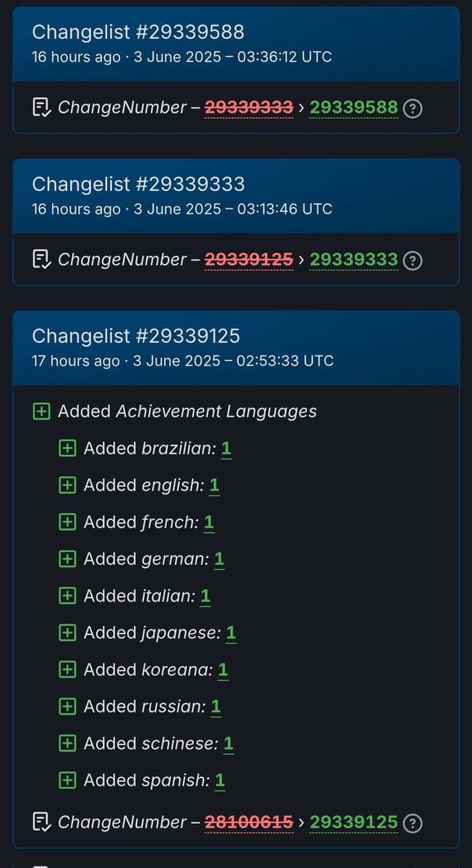Click document icon in Changelist #29339588 row
The height and width of the screenshot is (868, 472).
point(41,108)
